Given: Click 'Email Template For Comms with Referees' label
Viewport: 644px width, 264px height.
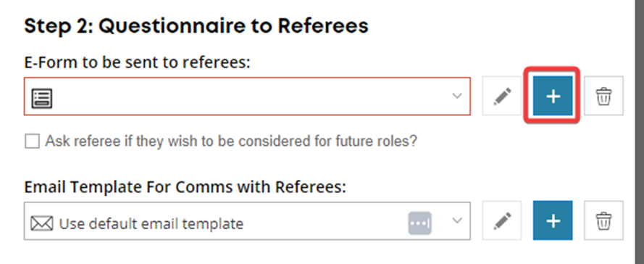Looking at the screenshot, I should pyautogui.click(x=185, y=187).
